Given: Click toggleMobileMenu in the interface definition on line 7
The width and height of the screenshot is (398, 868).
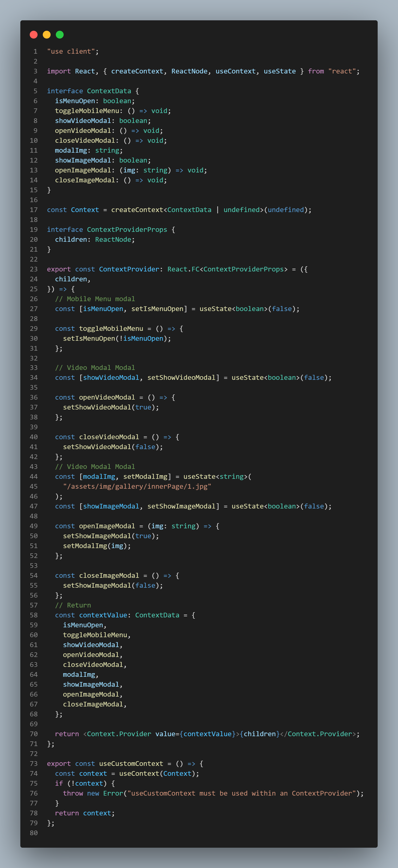Looking at the screenshot, I should [x=87, y=111].
